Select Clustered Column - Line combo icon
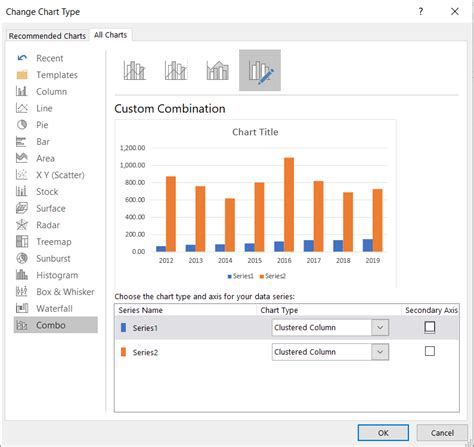 [x=135, y=70]
